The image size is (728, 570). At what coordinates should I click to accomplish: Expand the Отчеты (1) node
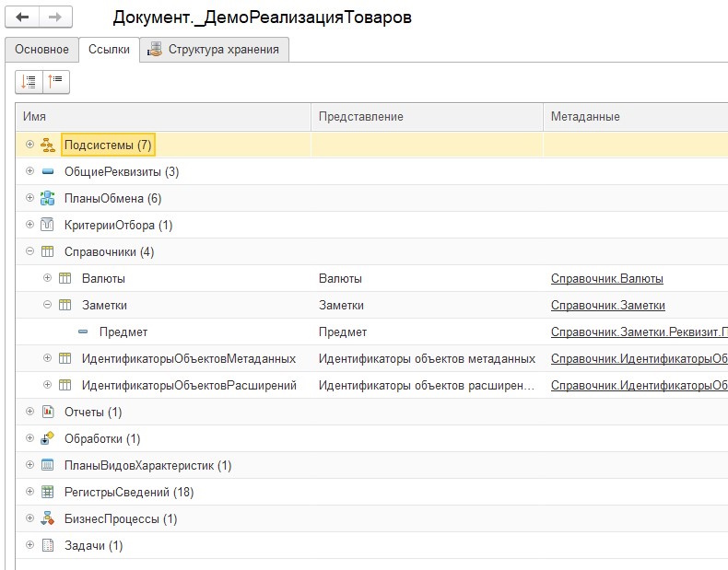coord(29,412)
